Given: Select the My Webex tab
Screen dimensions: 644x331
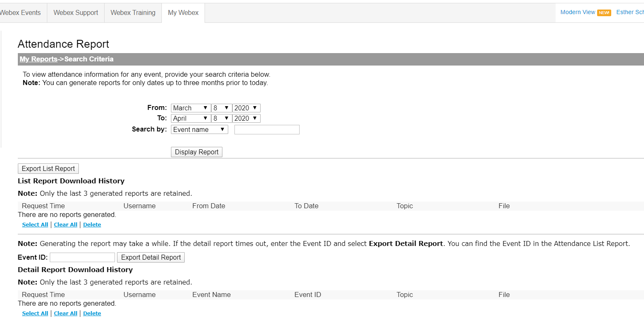Looking at the screenshot, I should (183, 13).
